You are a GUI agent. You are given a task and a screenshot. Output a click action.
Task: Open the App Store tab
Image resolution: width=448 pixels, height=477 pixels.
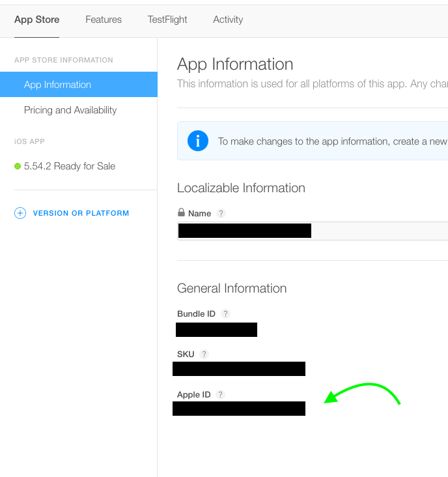coord(36,20)
